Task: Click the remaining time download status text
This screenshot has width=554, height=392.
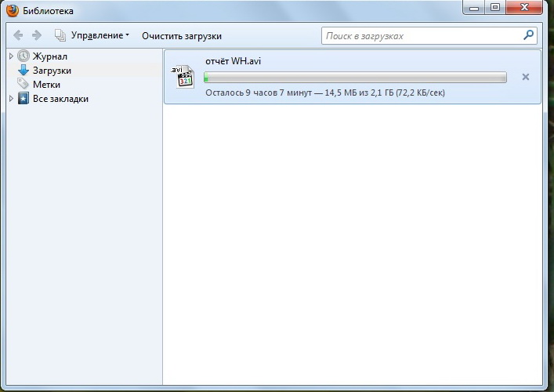Action: pos(325,93)
